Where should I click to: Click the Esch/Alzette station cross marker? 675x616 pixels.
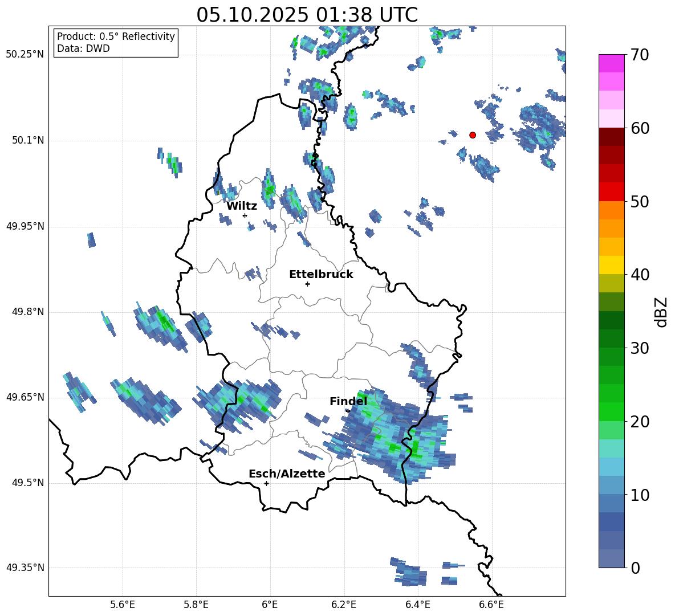tap(266, 483)
